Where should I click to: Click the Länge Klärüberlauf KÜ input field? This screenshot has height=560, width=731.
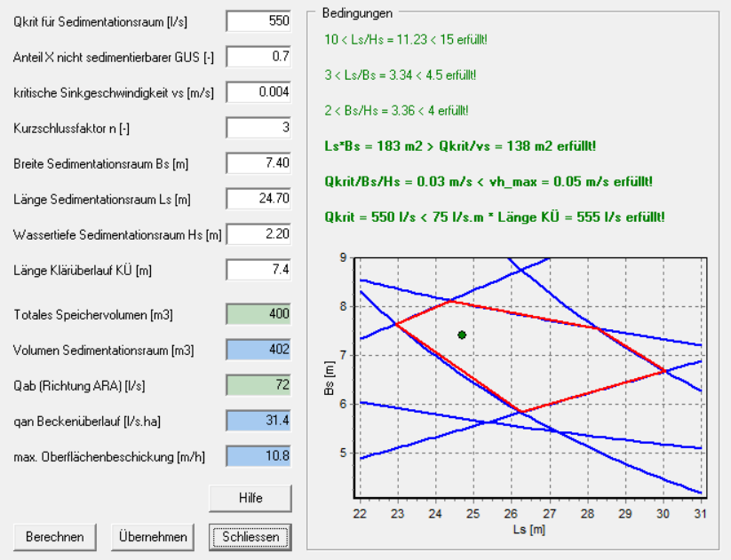coord(258,269)
